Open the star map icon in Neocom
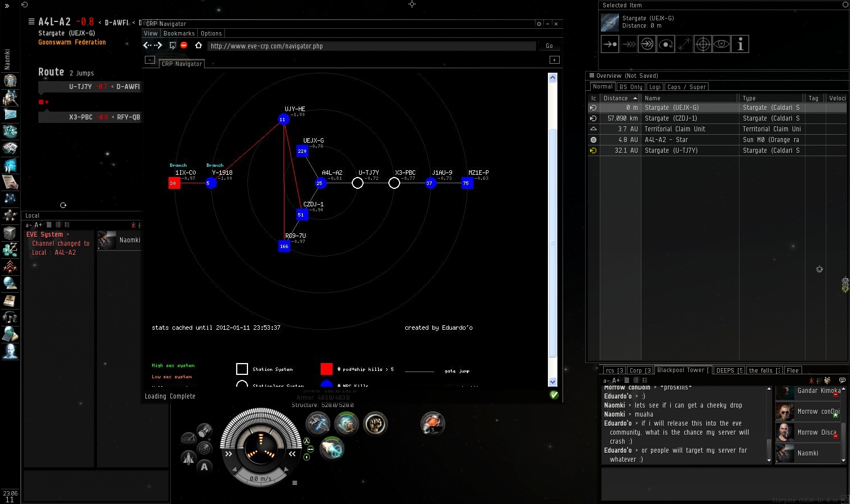This screenshot has width=850, height=504. (x=10, y=199)
